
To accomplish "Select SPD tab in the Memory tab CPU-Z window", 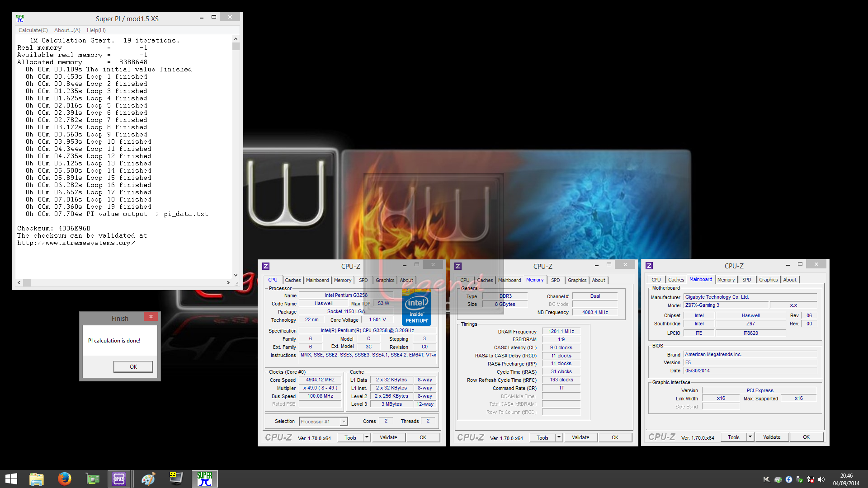I will point(556,280).
